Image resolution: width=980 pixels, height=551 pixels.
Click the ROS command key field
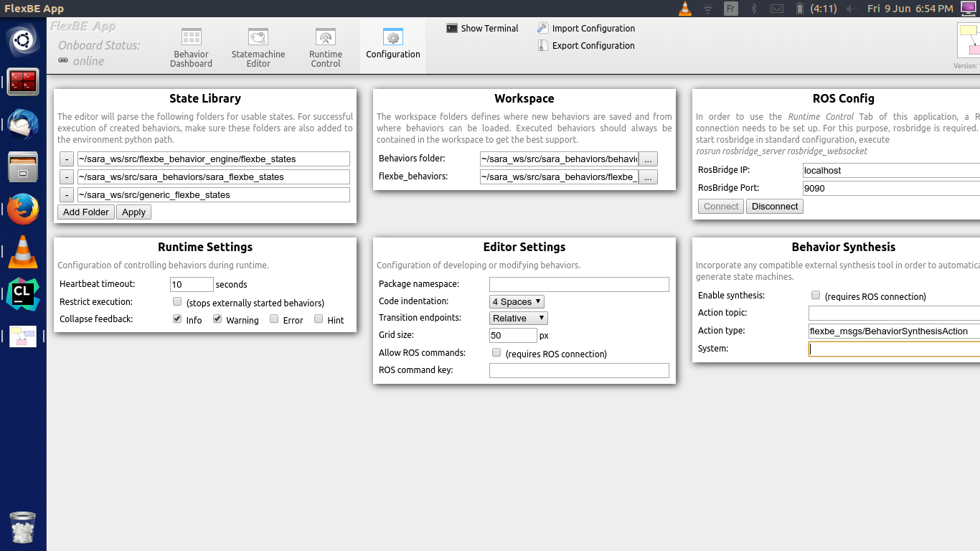(x=579, y=371)
